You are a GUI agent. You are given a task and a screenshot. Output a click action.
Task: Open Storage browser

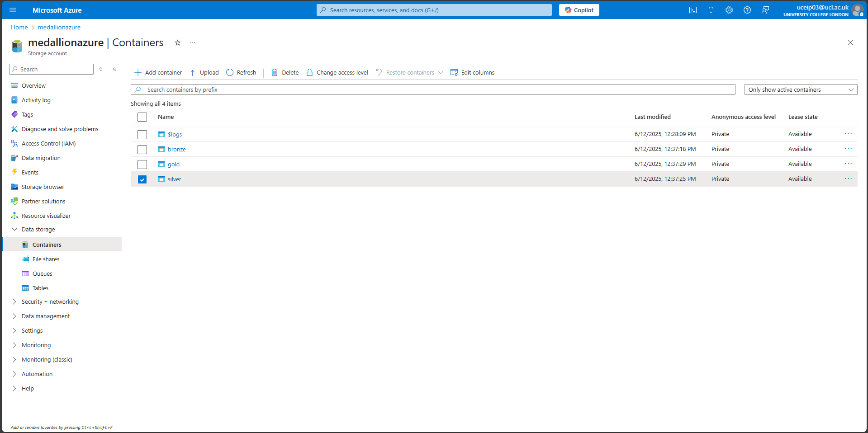(43, 187)
